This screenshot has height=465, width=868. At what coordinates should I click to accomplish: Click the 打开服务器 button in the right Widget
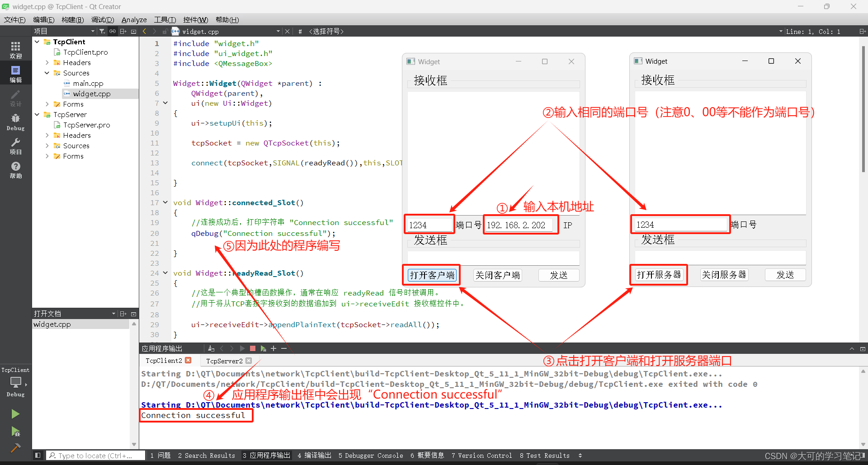[658, 275]
